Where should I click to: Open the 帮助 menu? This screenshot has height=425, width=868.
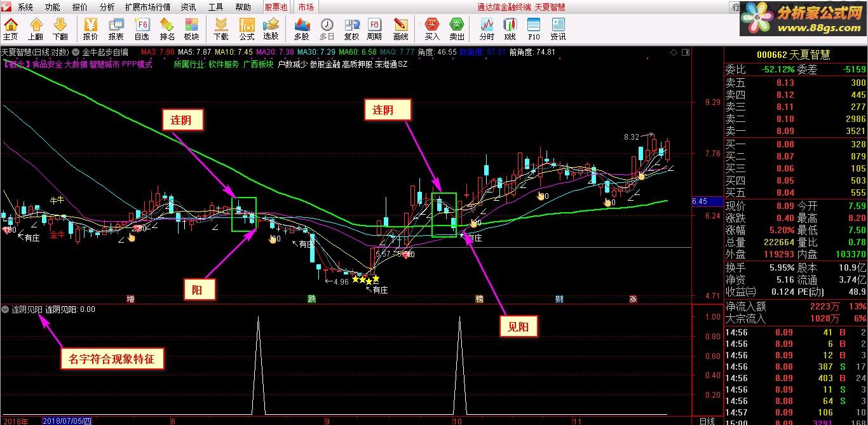point(243,8)
